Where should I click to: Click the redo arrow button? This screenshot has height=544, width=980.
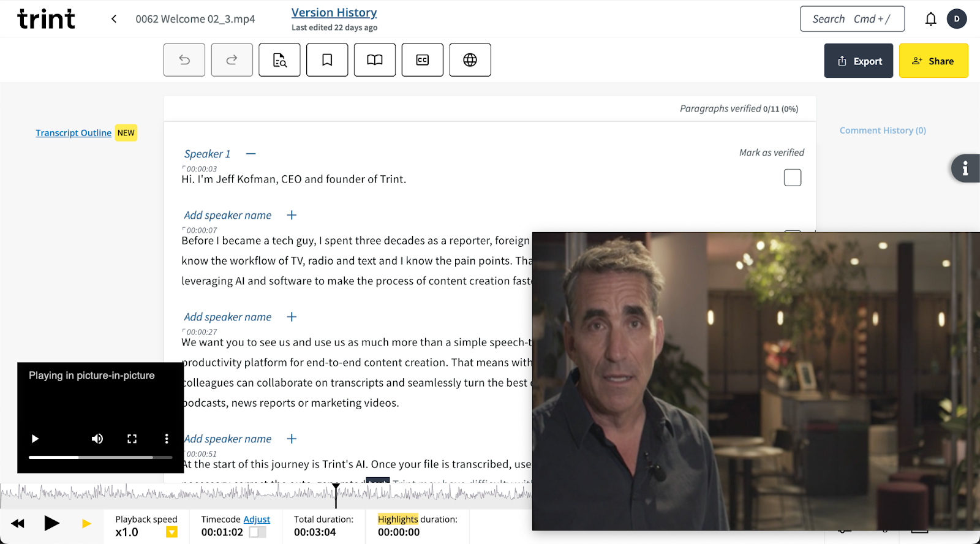(x=232, y=60)
